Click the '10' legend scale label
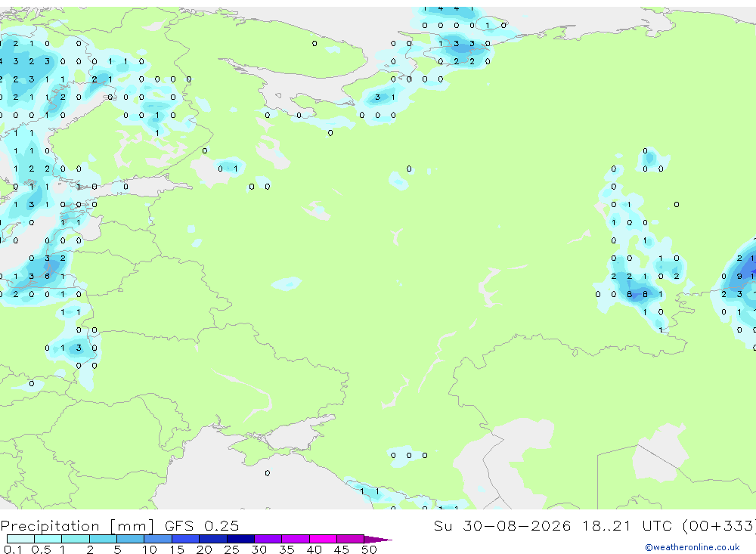This screenshot has width=756, height=554. (x=150, y=549)
